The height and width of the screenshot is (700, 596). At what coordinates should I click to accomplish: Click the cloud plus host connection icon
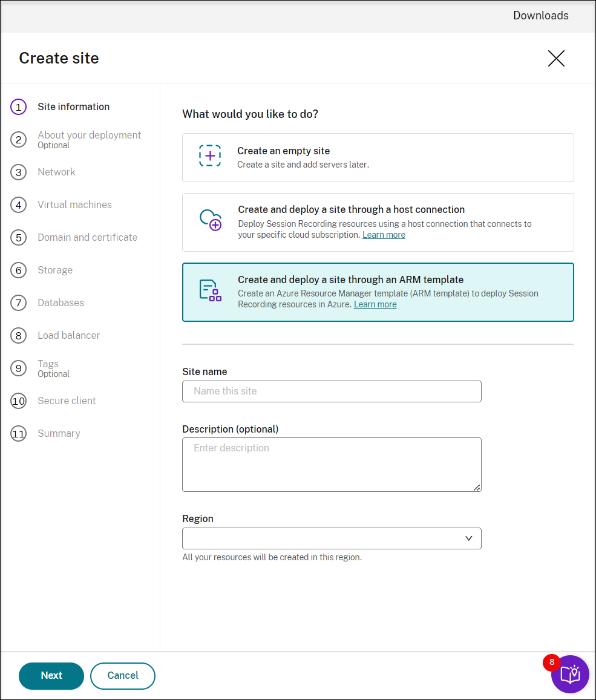click(x=211, y=220)
